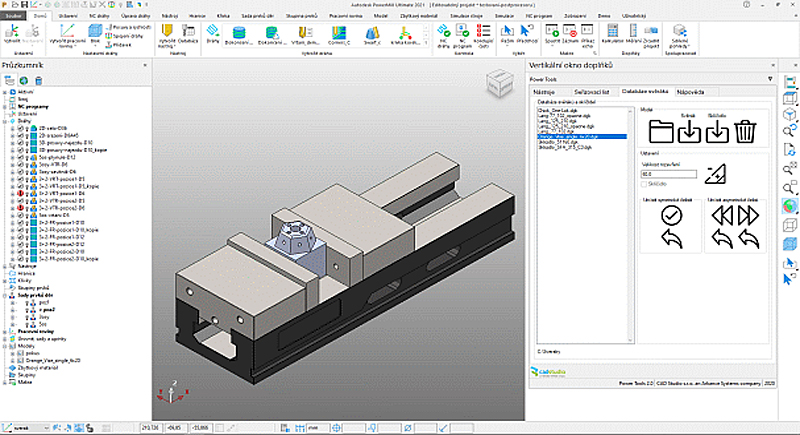Click the red trash icon in Průzkumník toolbar
The image size is (800, 435).
click(x=38, y=81)
